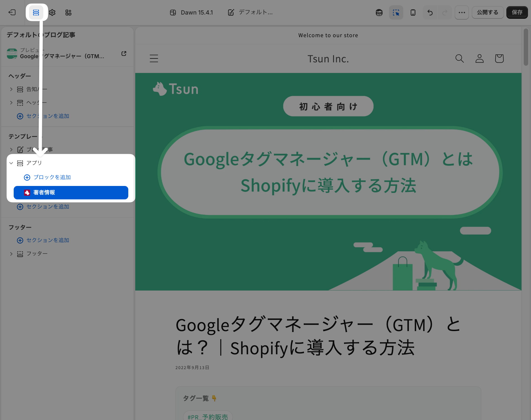531x420 pixels.
Task: Open the three-dot more actions menu
Action: 462,12
